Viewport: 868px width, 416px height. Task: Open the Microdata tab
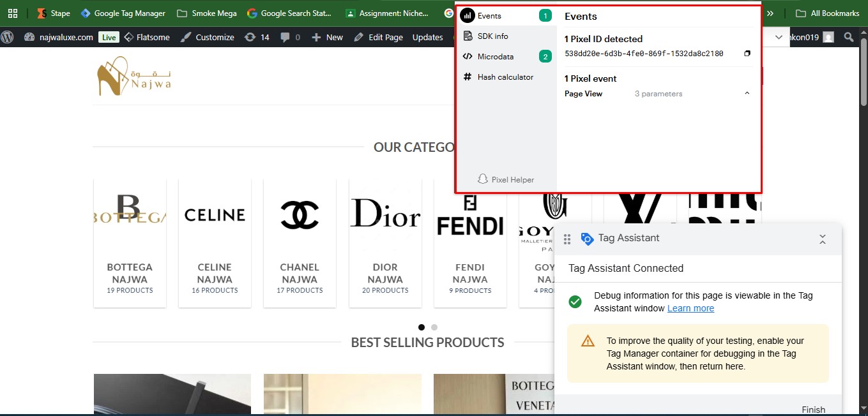(495, 57)
